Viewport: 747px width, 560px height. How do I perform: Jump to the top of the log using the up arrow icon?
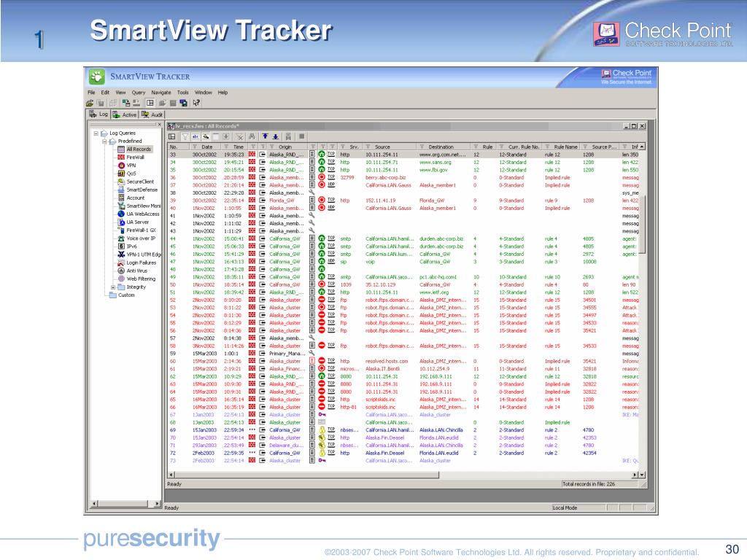[x=265, y=136]
